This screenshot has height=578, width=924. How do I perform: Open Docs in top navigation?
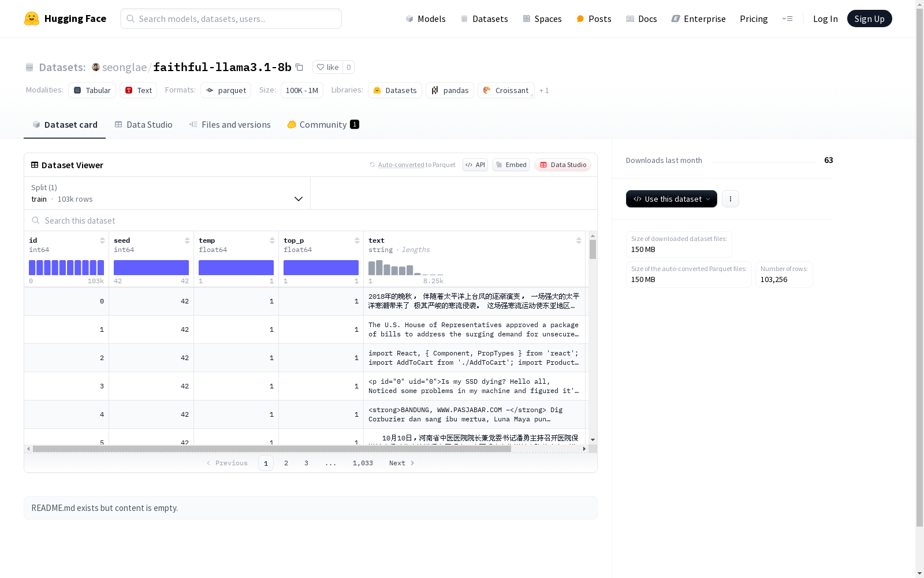[642, 18]
